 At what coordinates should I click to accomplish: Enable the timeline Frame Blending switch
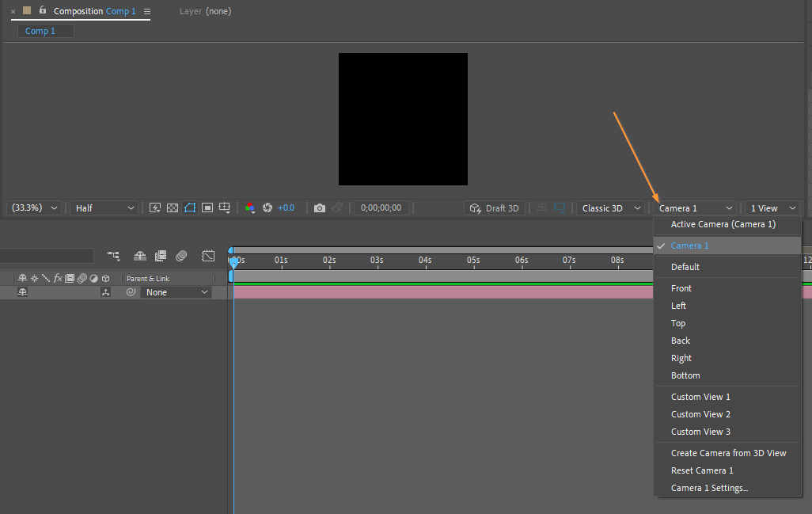[x=161, y=256]
